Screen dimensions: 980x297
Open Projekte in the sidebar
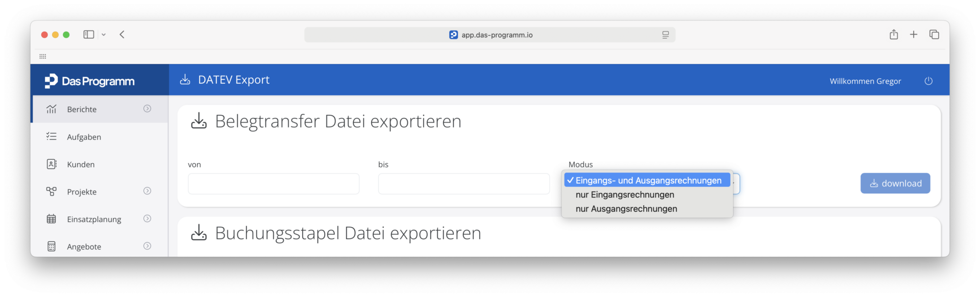100,192
